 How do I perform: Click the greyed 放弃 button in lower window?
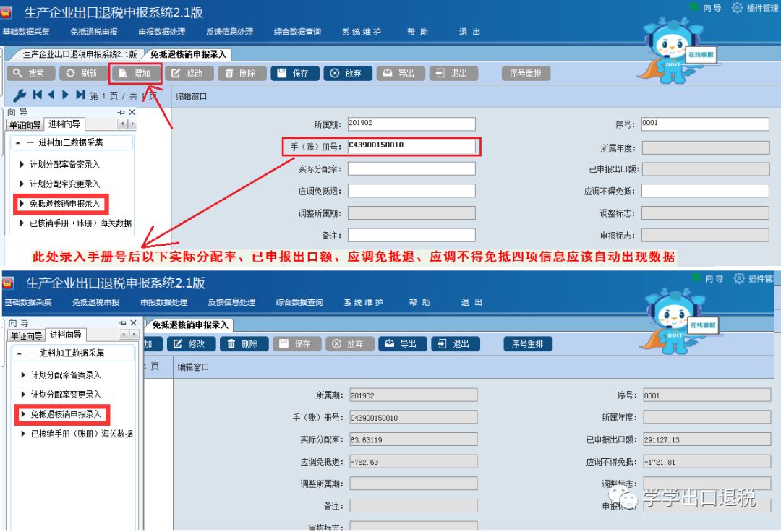[x=350, y=344]
